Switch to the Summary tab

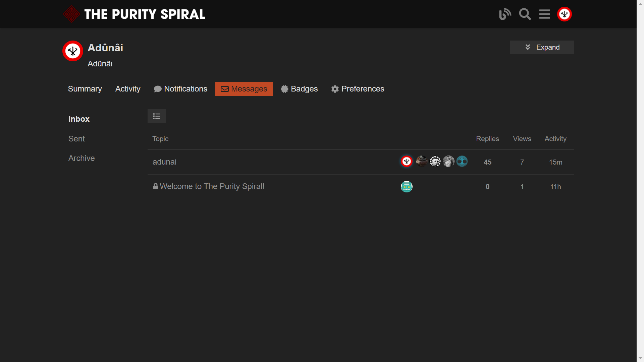(x=85, y=89)
